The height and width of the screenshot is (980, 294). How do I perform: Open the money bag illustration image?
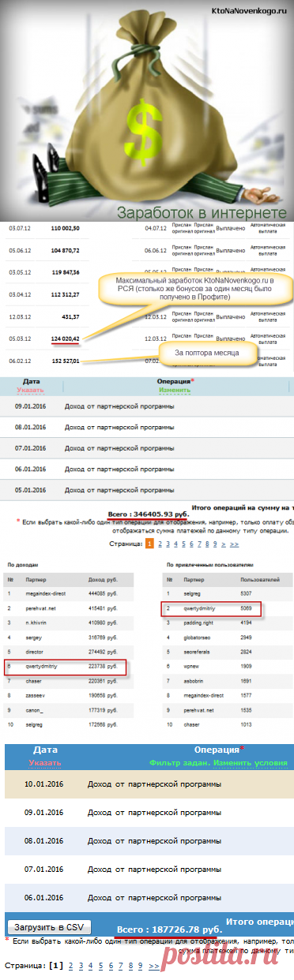pos(146,110)
